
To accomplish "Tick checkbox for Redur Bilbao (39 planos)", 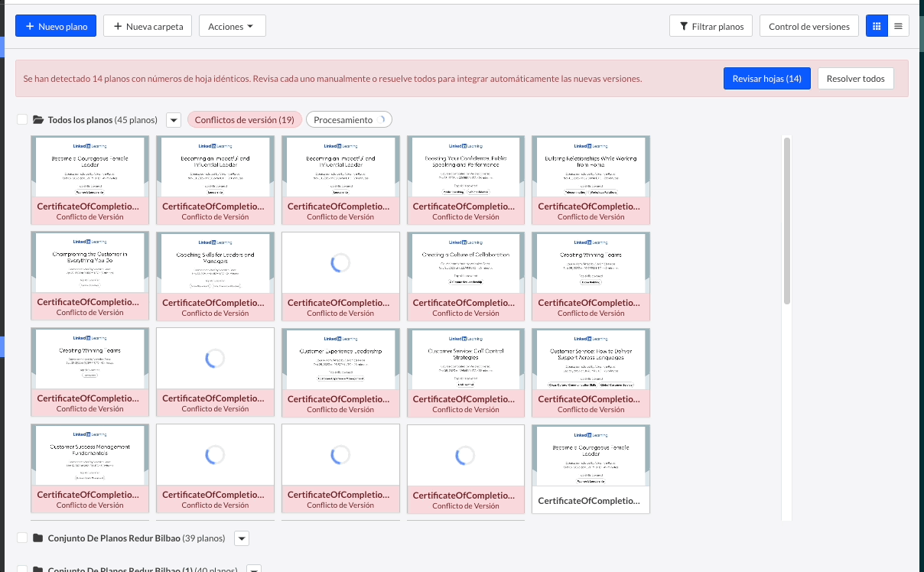I will (22, 538).
